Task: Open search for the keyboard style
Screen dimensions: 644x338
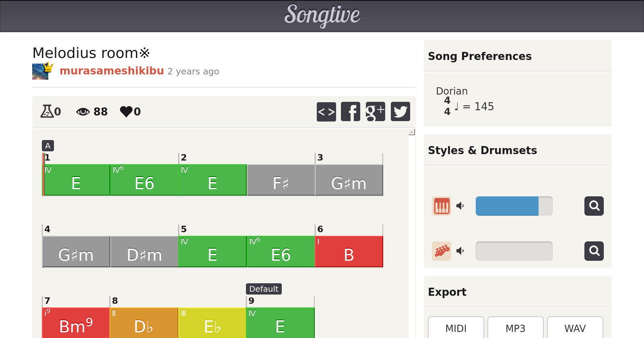Action: (594, 206)
